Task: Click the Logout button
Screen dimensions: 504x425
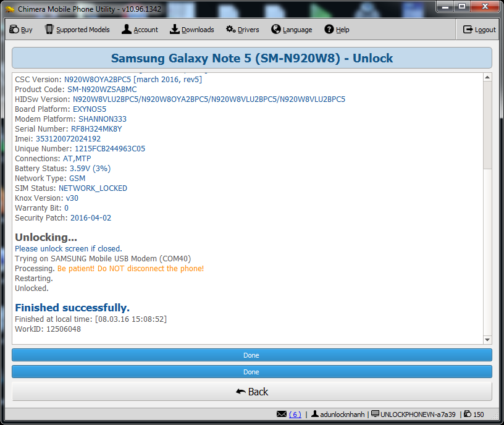Action: 479,30
